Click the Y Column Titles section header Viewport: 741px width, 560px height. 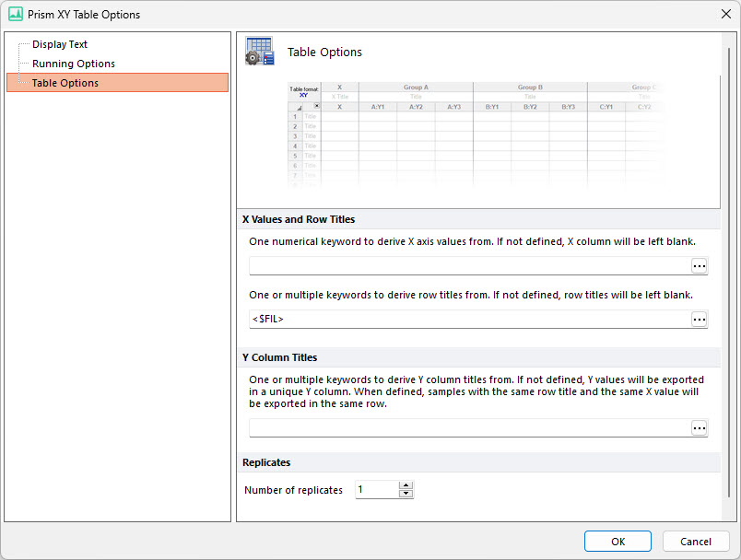(280, 357)
